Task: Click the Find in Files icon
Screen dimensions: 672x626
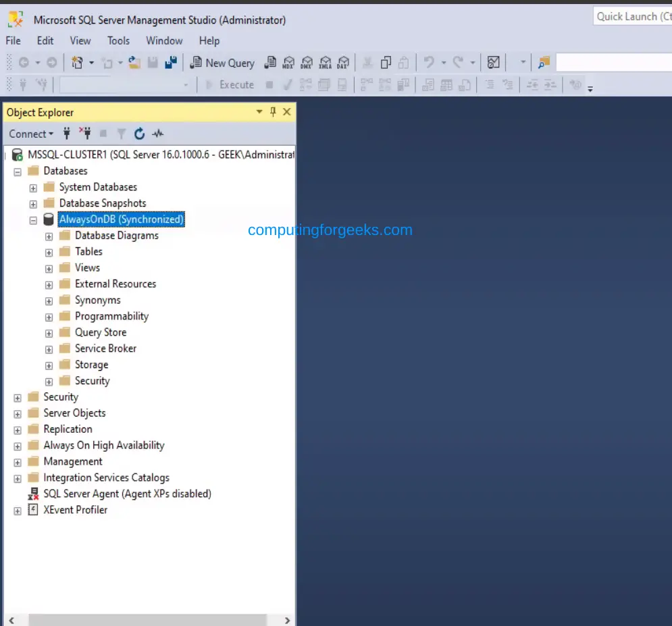Action: point(544,63)
